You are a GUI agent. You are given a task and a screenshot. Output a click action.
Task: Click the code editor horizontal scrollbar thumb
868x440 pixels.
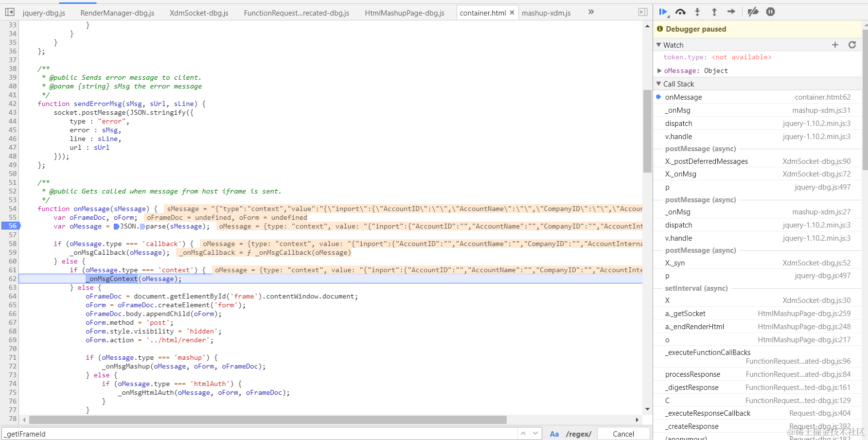pos(268,420)
